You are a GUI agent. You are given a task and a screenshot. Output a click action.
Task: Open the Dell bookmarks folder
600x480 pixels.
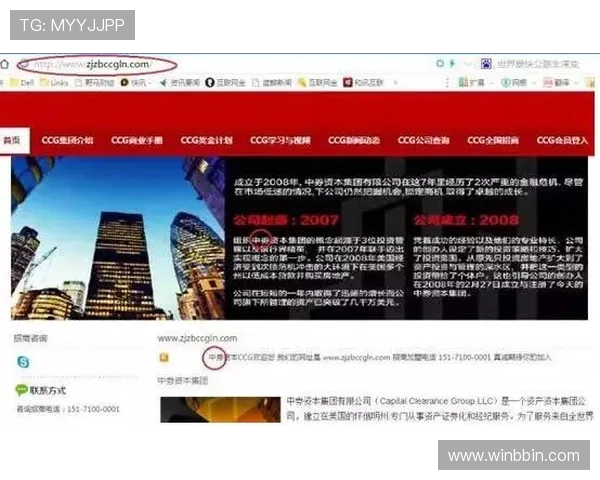[x=22, y=82]
